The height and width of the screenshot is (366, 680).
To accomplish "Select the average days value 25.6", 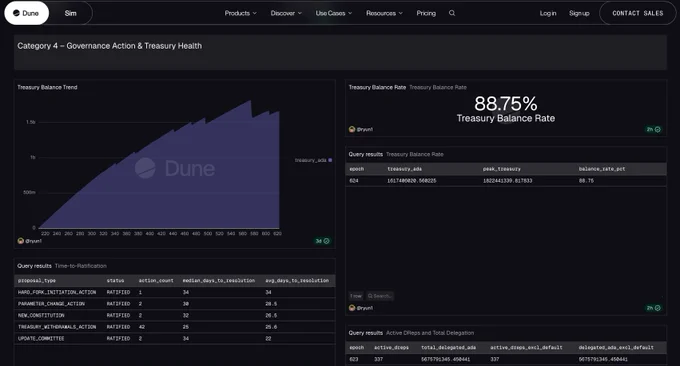I will coord(271,327).
